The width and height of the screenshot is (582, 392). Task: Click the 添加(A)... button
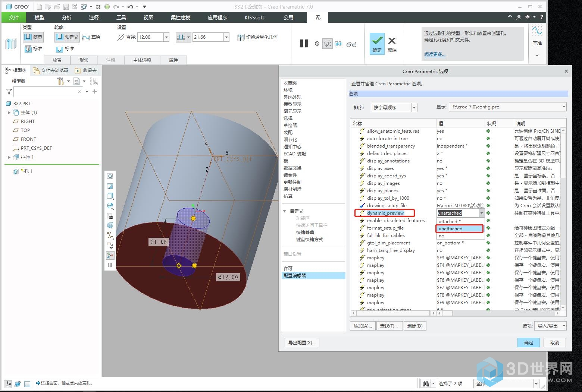(363, 326)
